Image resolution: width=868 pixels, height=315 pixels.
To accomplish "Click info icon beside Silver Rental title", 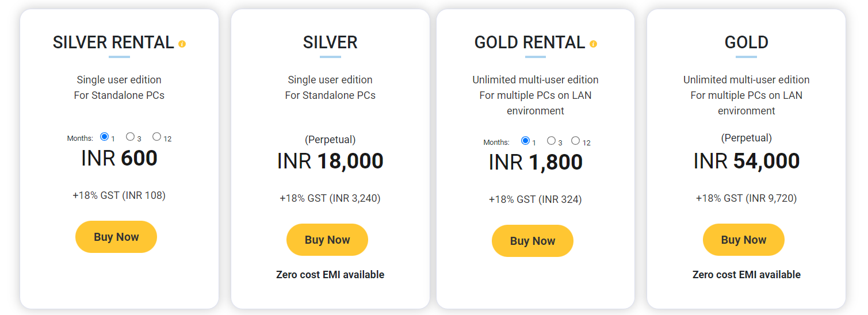I will pos(182,44).
